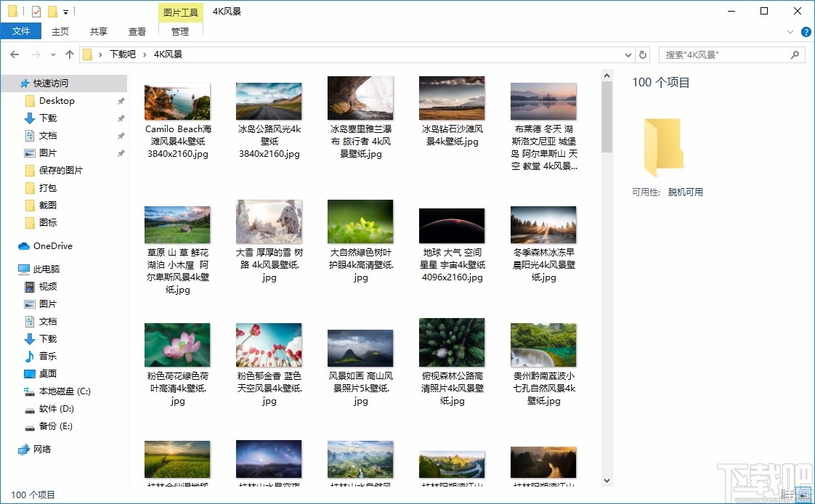Open the 图标 folder
Image resolution: width=815 pixels, height=504 pixels.
(48, 222)
